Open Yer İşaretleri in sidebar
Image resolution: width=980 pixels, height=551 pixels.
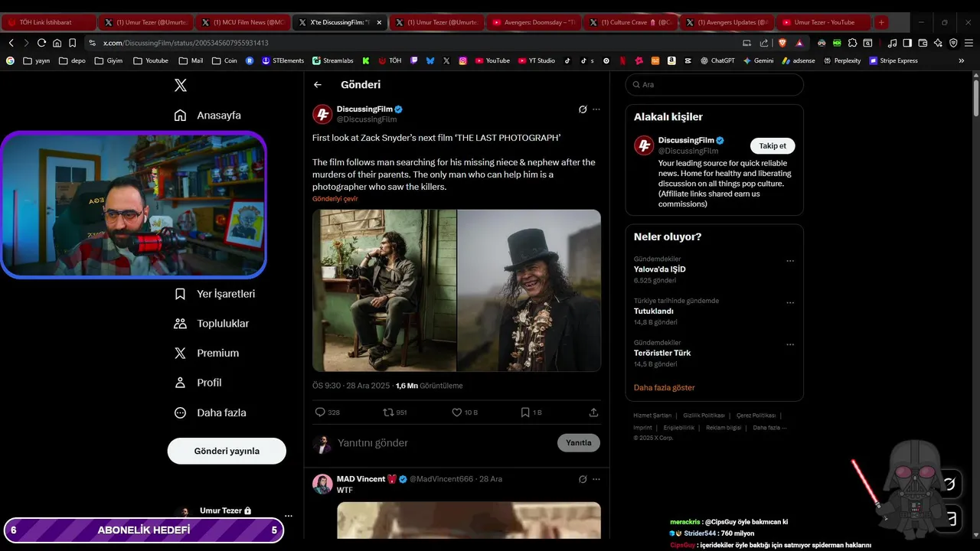coord(214,294)
